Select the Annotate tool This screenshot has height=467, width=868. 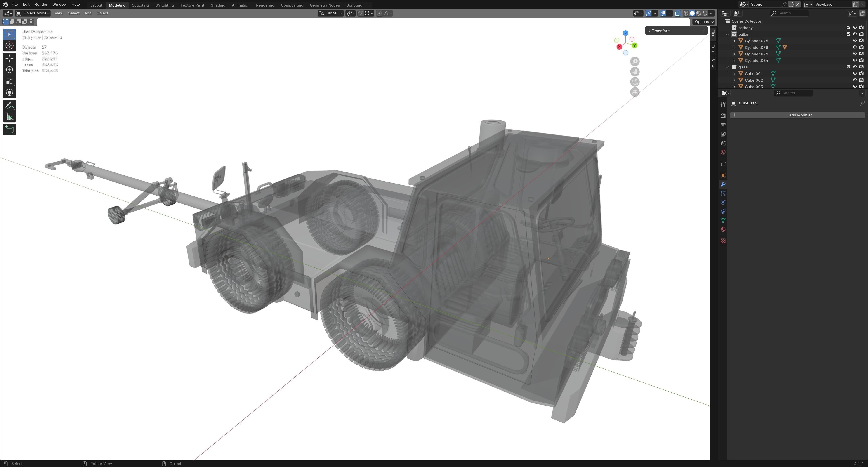point(9,106)
